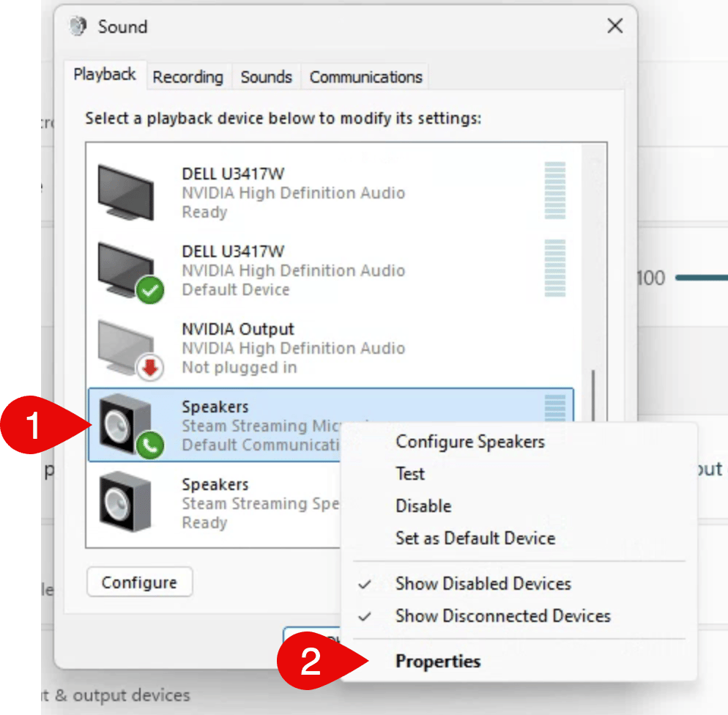728x715 pixels.
Task: Toggle Show Disconnected Devices option
Action: click(503, 615)
